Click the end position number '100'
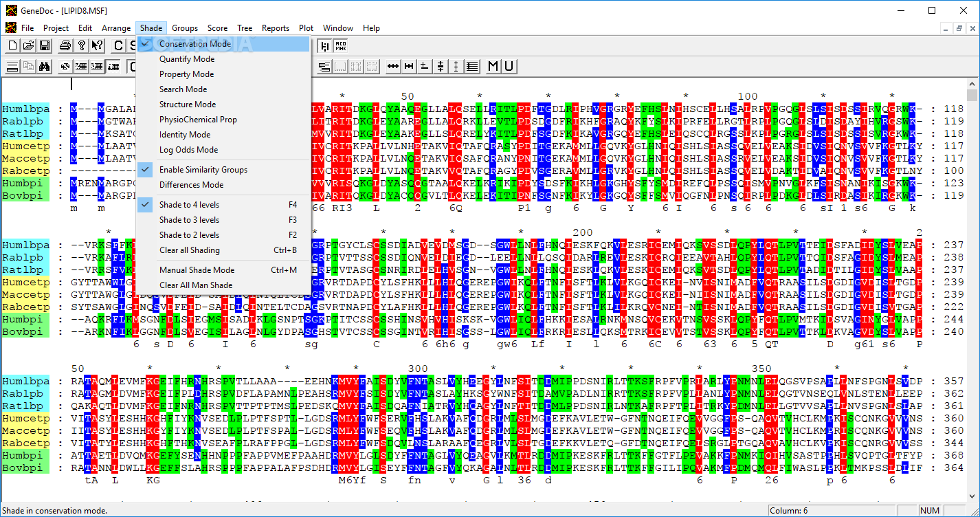Screen dimensions: 980x517 (x=954, y=171)
